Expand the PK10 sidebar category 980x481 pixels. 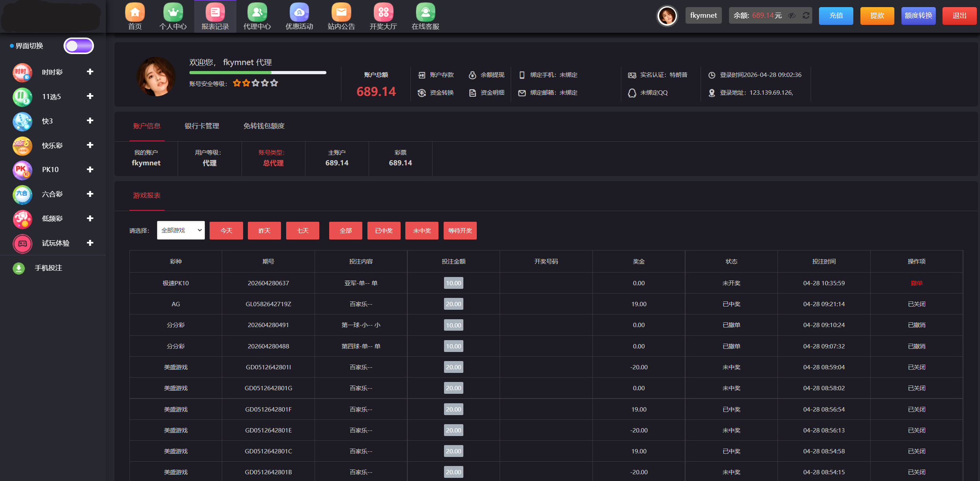pyautogui.click(x=90, y=169)
